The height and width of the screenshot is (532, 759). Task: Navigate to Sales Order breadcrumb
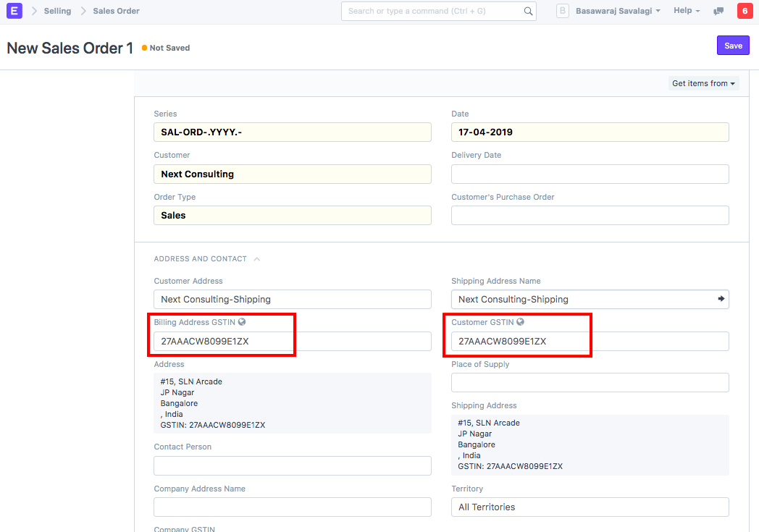click(x=116, y=11)
